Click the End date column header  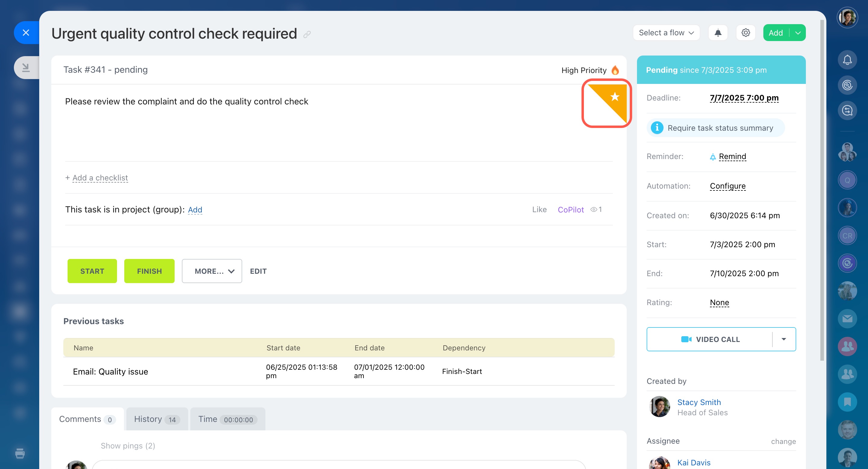click(369, 348)
